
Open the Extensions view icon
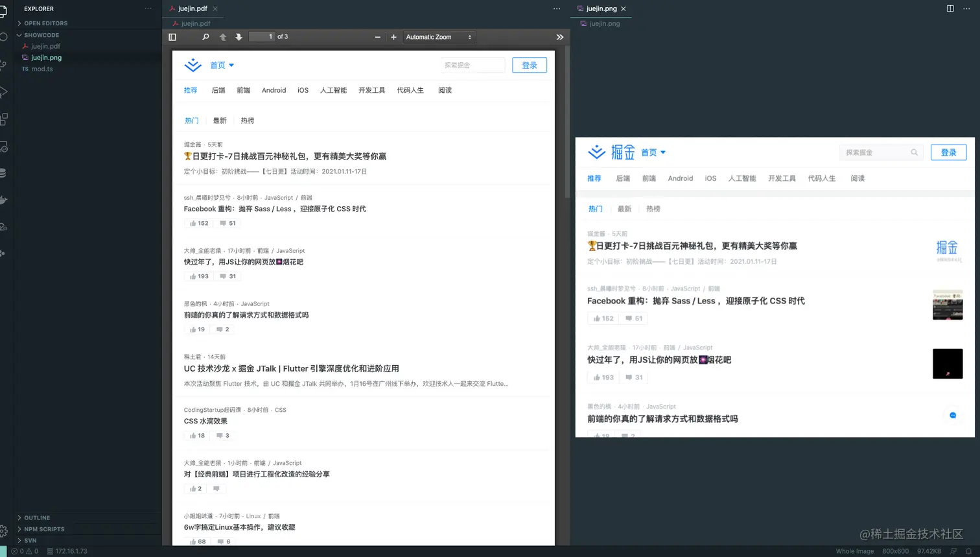pos(3,119)
